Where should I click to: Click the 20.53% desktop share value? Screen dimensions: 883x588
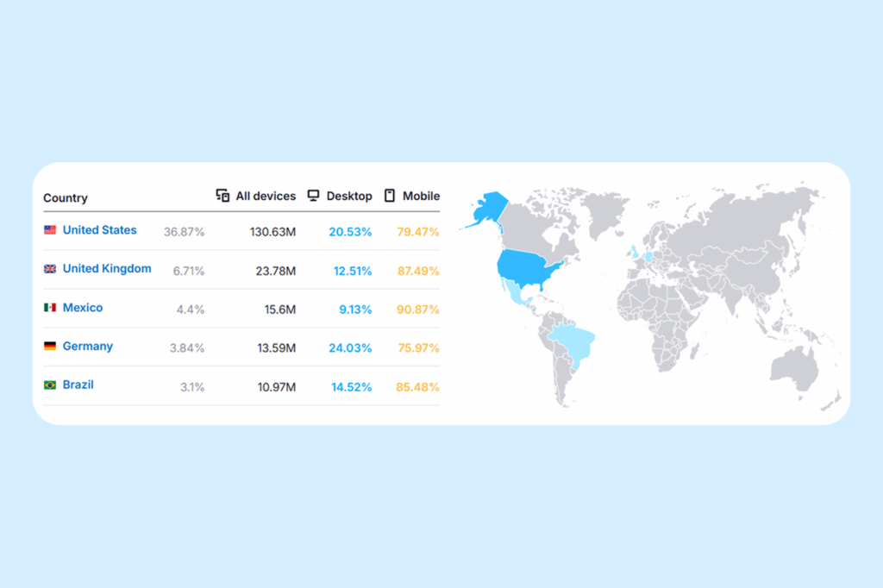click(x=350, y=232)
